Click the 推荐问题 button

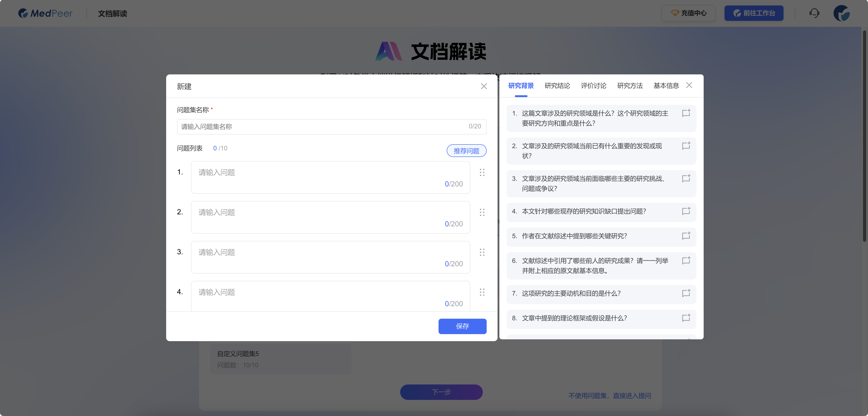466,151
